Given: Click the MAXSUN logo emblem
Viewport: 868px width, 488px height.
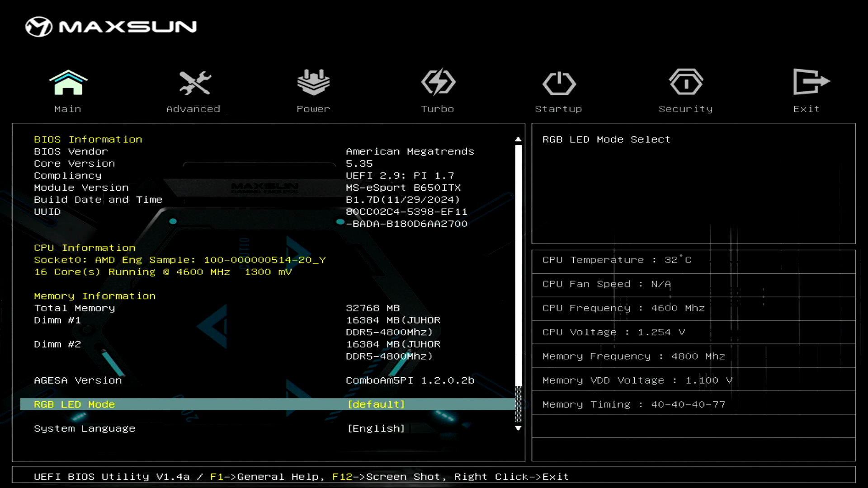Looking at the screenshot, I should [x=39, y=27].
